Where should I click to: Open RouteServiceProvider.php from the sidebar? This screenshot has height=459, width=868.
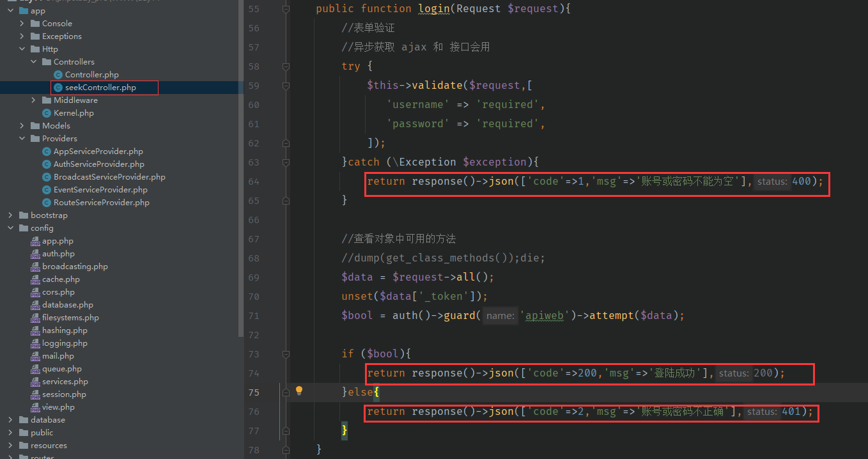tap(102, 202)
